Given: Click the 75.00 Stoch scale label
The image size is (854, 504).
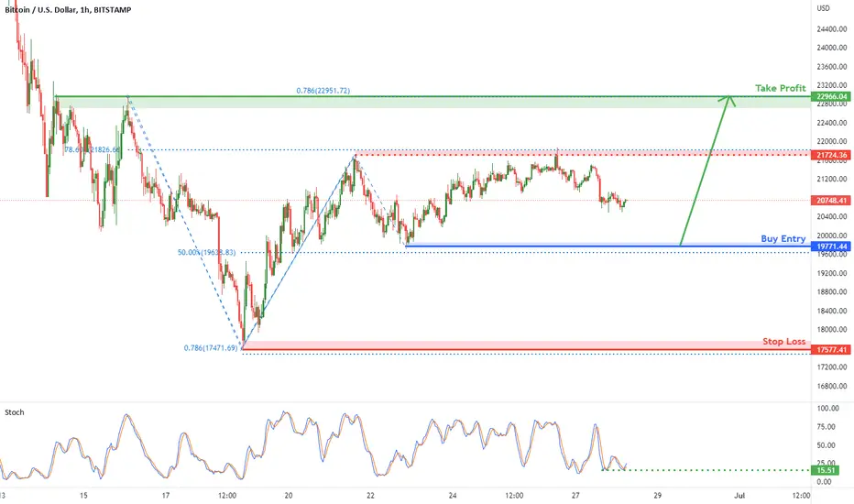Looking at the screenshot, I should (x=827, y=427).
